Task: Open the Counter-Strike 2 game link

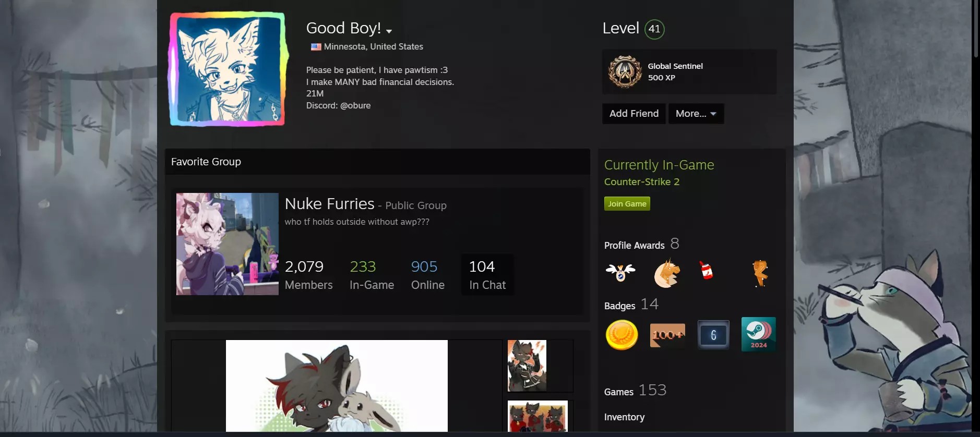Action: [641, 182]
